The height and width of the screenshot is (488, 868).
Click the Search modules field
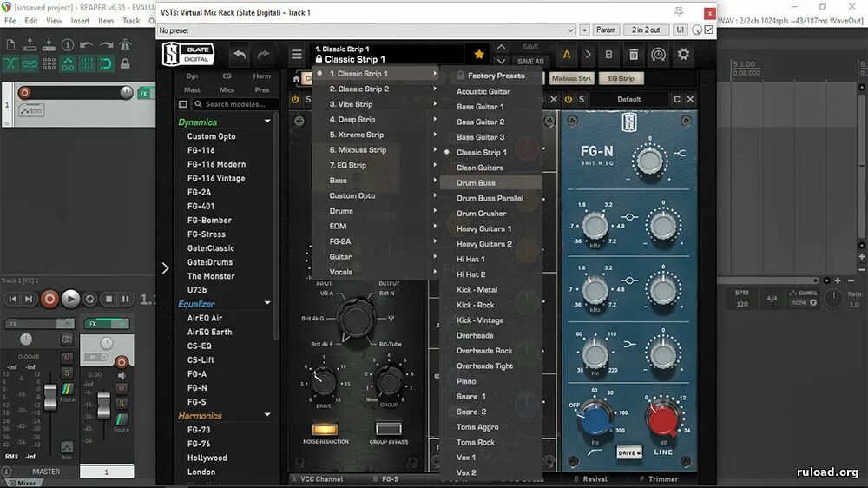pyautogui.click(x=235, y=104)
